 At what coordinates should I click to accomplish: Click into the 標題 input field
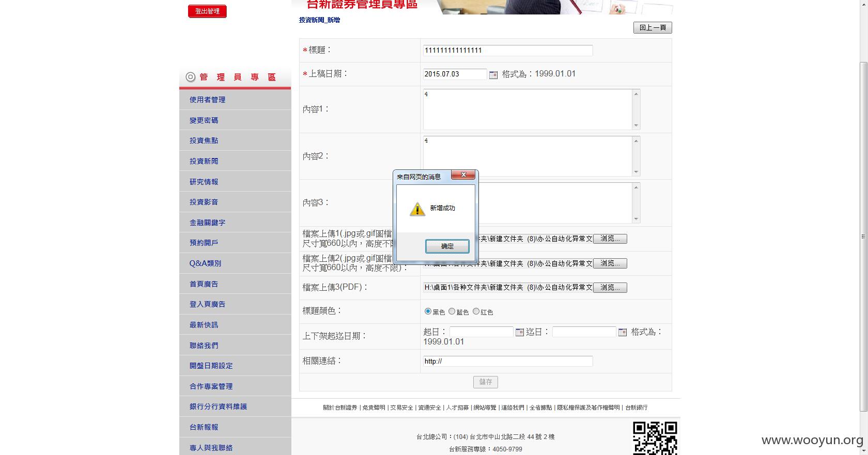point(508,51)
